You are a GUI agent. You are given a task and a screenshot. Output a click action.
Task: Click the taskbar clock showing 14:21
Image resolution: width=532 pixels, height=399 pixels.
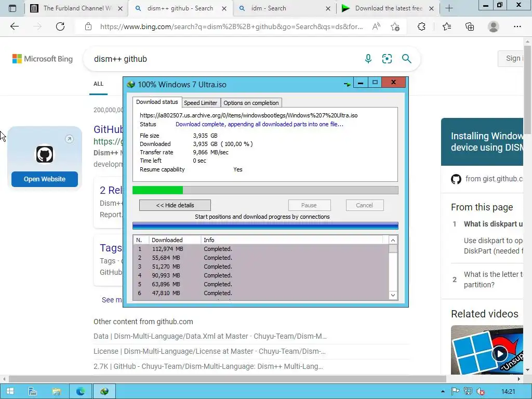tap(508, 392)
